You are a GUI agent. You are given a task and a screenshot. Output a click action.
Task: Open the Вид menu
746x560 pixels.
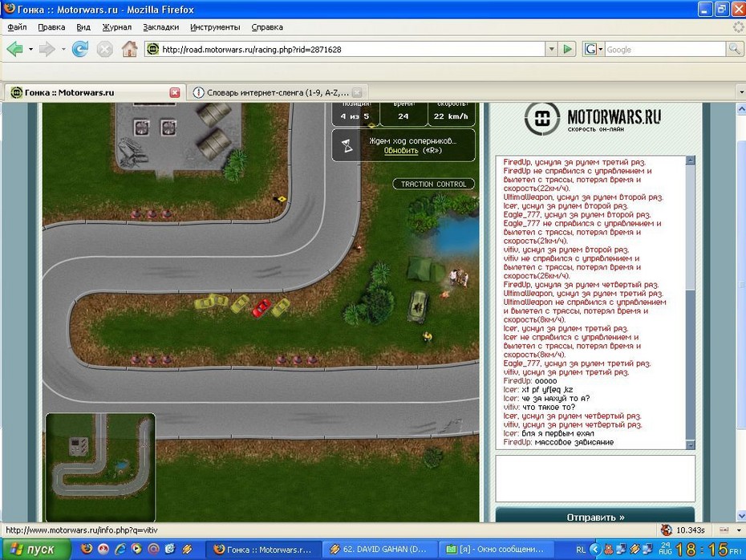[83, 27]
